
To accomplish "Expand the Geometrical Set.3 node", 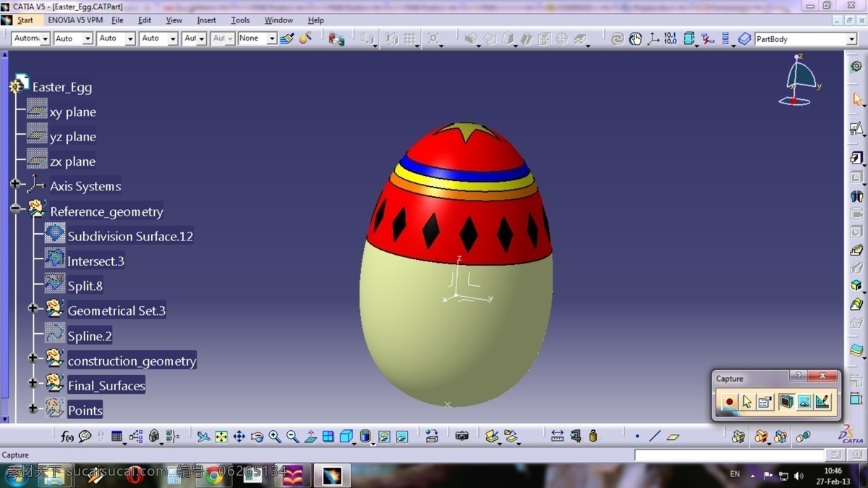I will (x=33, y=308).
